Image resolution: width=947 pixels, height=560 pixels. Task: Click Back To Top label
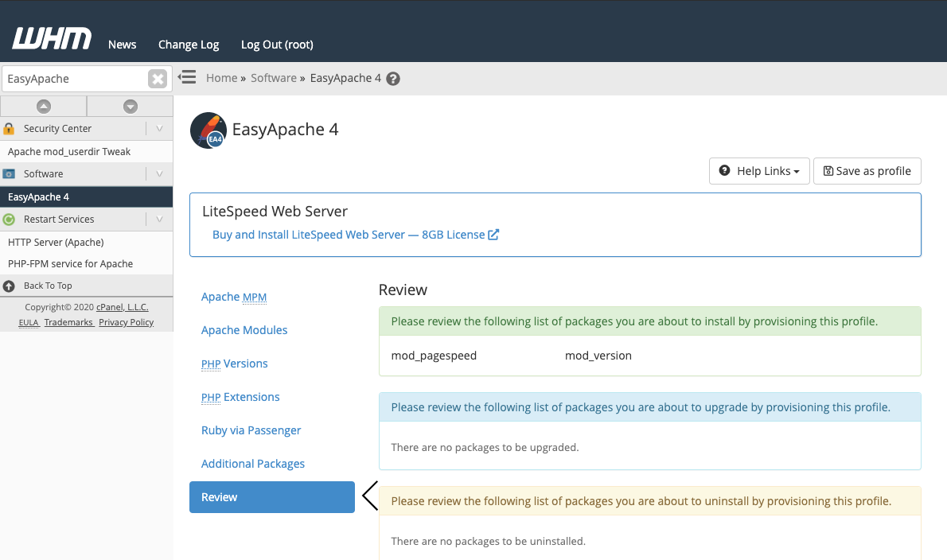48,286
